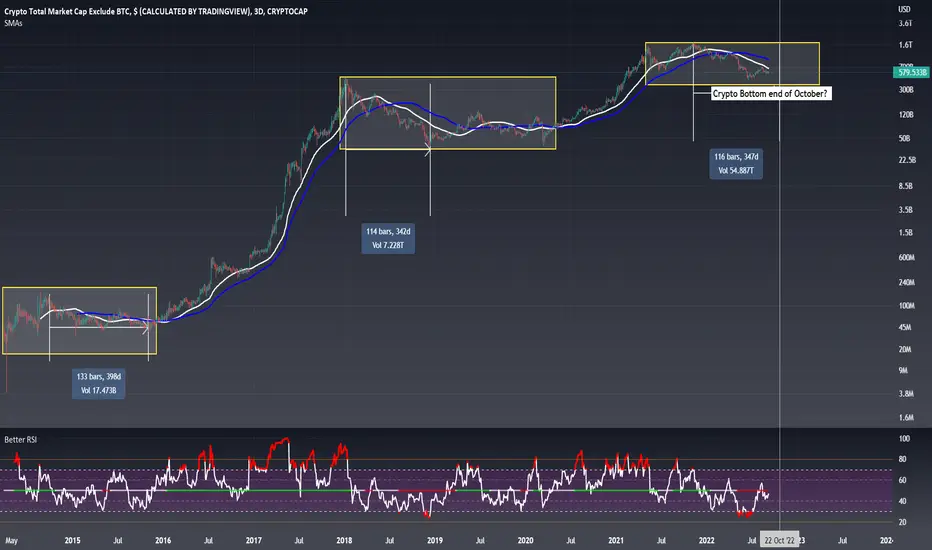
Task: Click the Crypto Total Market Cap title
Action: click(x=156, y=11)
